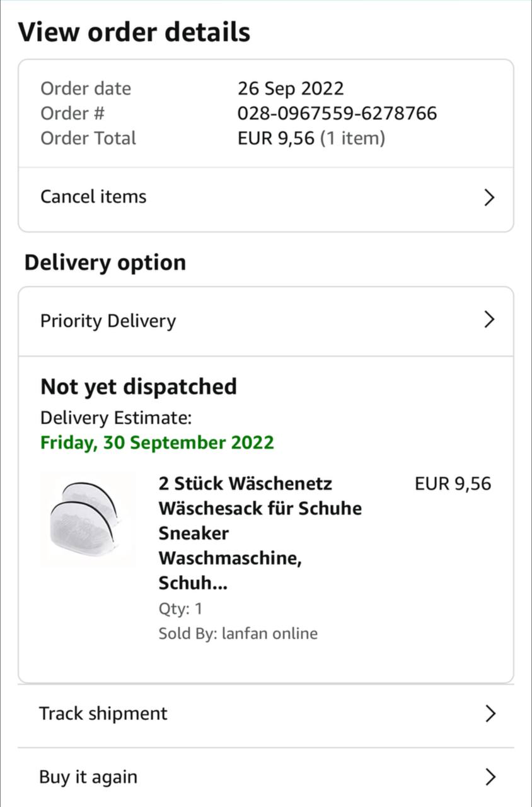Click the Order Total amount with item count
Screen dimensions: 532x807
311,139
